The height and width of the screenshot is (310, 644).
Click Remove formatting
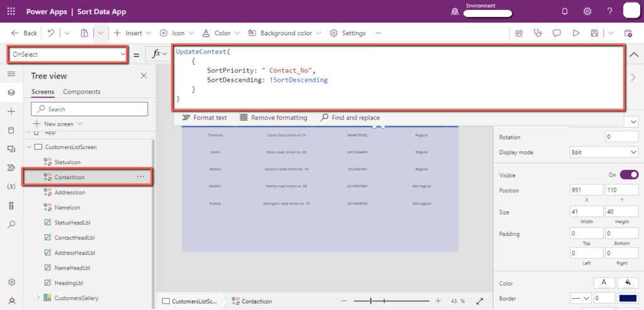click(x=274, y=118)
